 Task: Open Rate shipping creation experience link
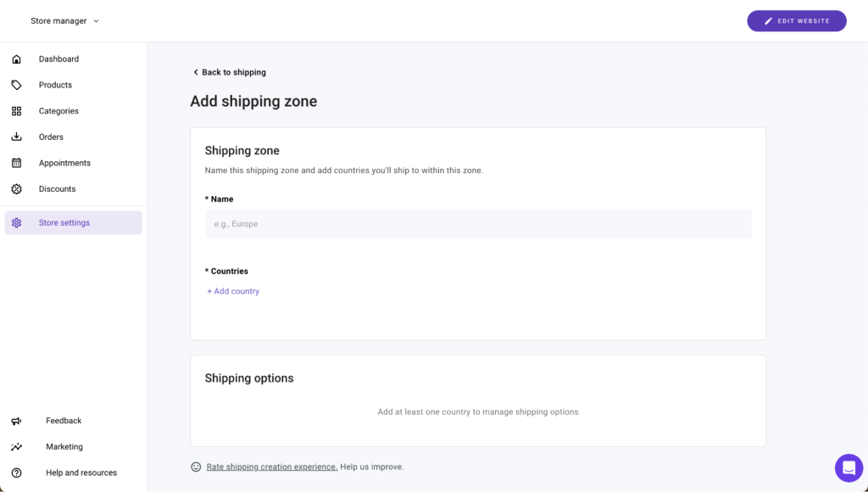click(271, 467)
